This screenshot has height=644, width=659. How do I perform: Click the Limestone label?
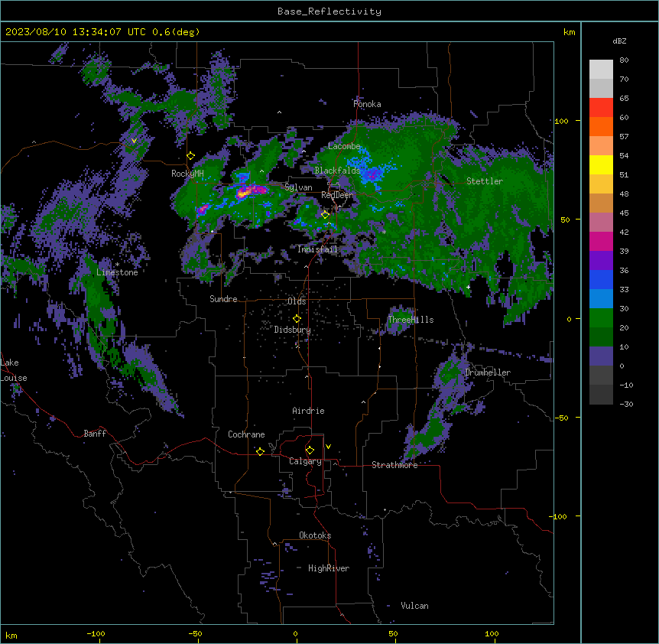117,272
